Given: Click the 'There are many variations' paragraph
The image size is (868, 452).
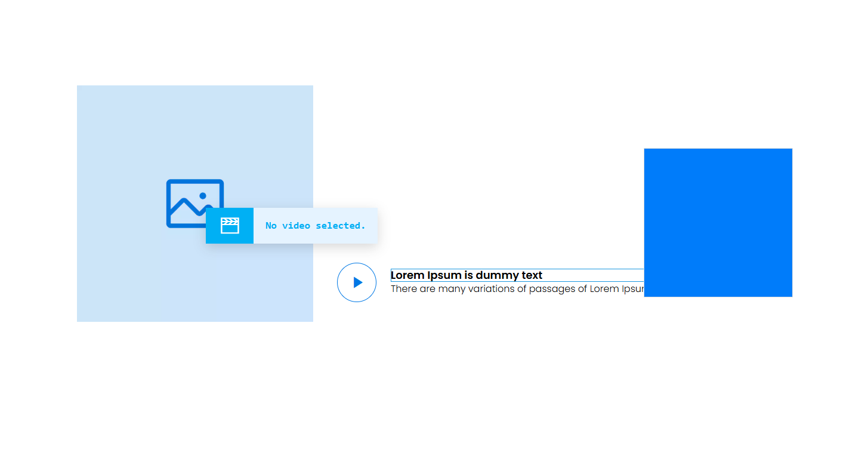Looking at the screenshot, I should (517, 289).
